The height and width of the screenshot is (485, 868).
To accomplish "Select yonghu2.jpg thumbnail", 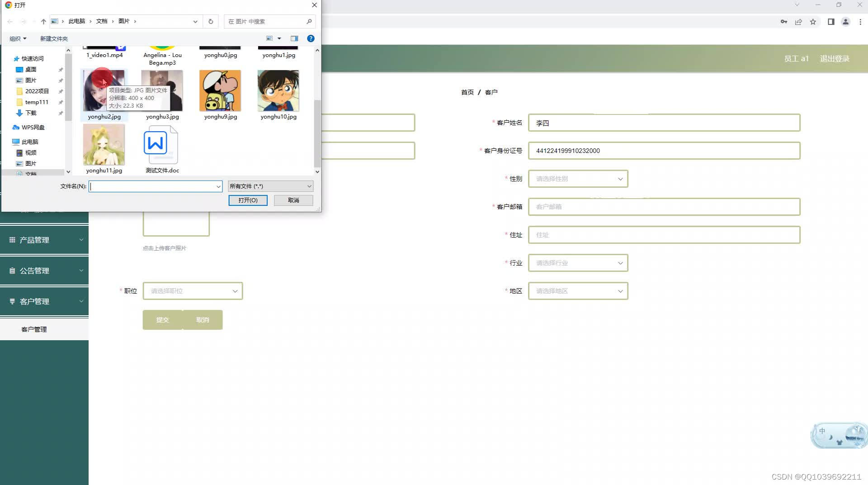I will (x=104, y=90).
